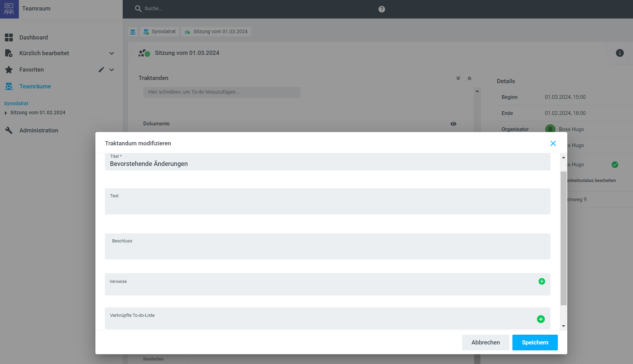
Task: Click into the Beschluss text field
Action: 327,250
